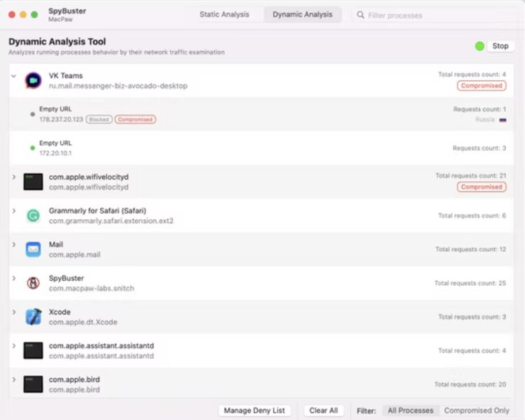
Task: Click the SpyBuster app icon in list
Action: (33, 283)
